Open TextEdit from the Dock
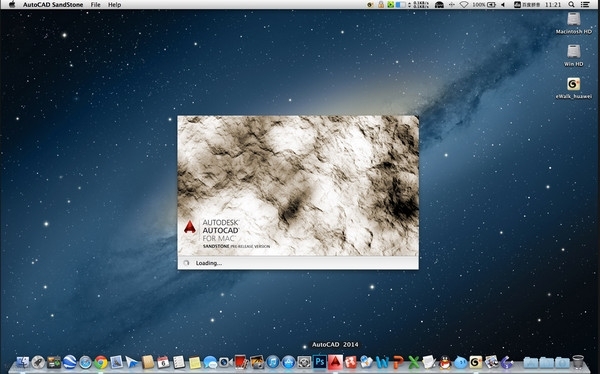Screen dimensions: 600x374 click(x=429, y=362)
